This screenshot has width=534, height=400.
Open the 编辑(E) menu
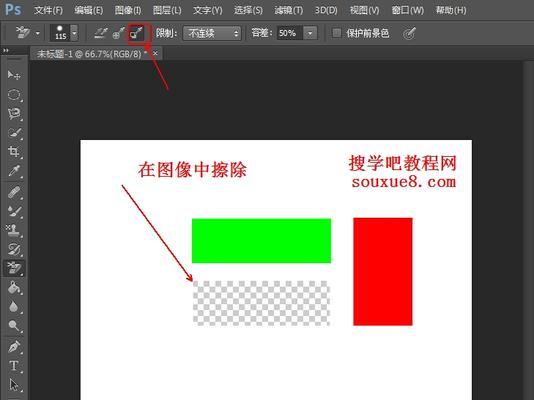coord(89,10)
